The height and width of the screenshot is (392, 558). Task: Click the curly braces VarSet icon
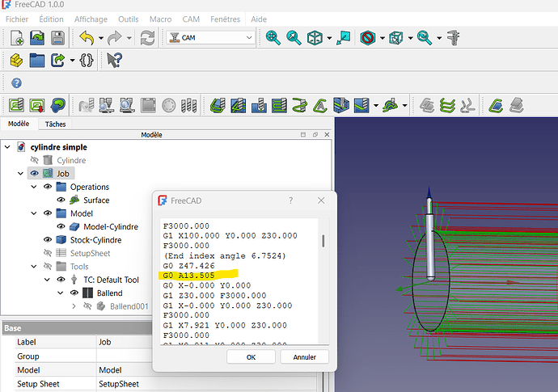[x=87, y=61]
